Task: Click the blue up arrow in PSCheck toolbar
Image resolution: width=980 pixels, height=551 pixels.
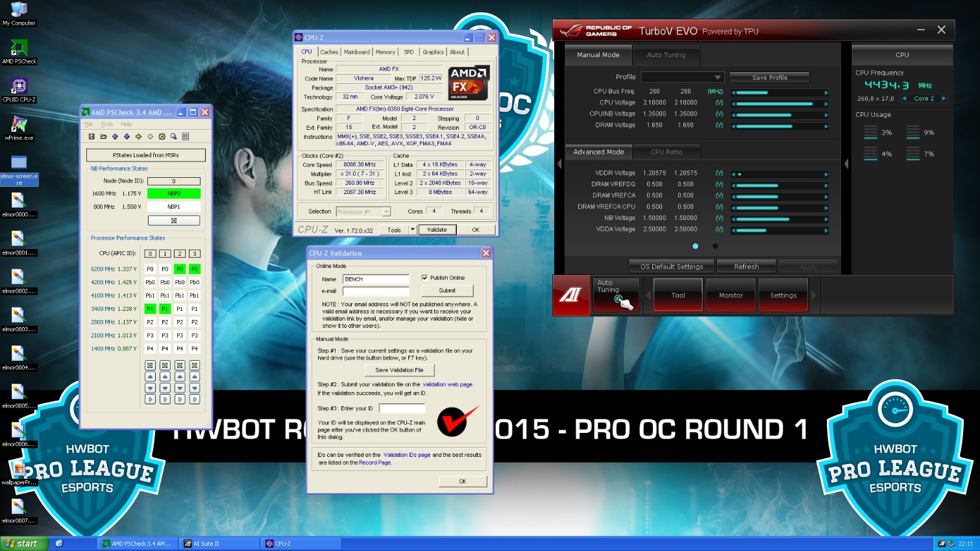Action: pyautogui.click(x=115, y=136)
